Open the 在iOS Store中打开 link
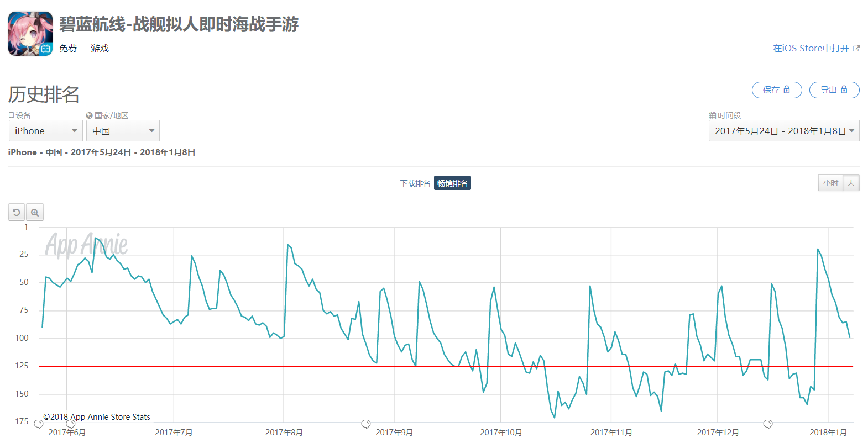This screenshot has height=443, width=868. click(816, 49)
